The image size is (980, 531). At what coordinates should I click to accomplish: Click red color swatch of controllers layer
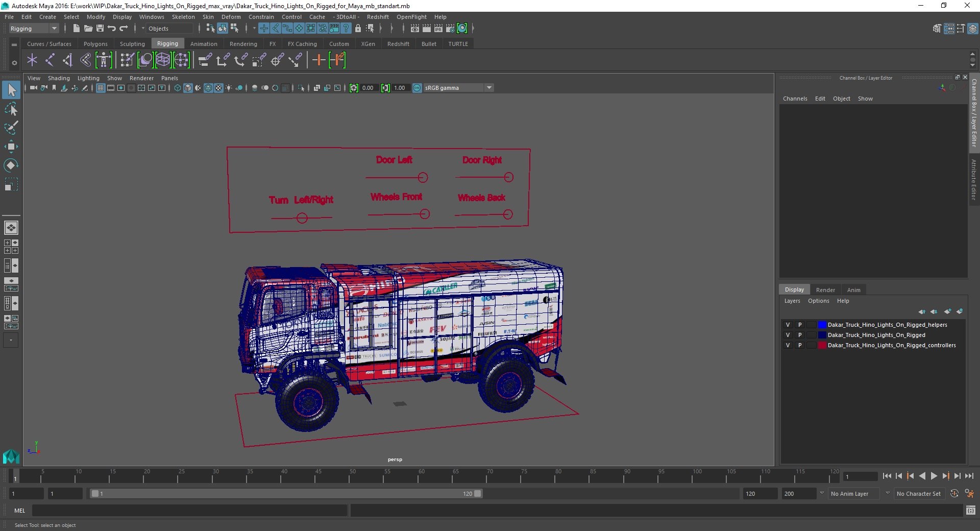822,345
